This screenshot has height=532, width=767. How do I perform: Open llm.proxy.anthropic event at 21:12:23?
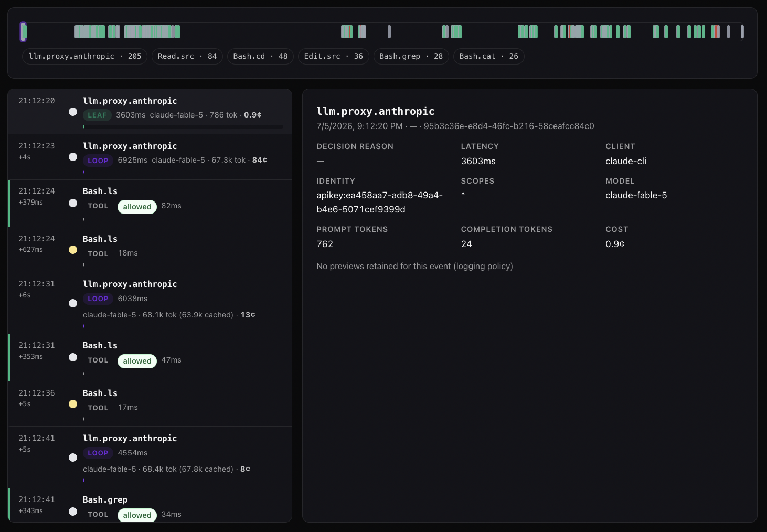150,157
